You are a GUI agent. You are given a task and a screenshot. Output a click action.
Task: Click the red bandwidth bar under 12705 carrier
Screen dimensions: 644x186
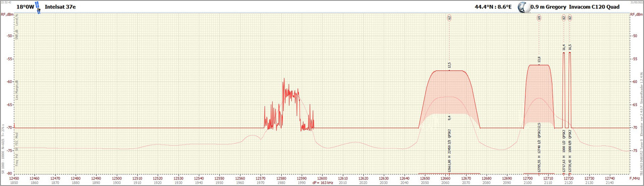(x=539, y=174)
